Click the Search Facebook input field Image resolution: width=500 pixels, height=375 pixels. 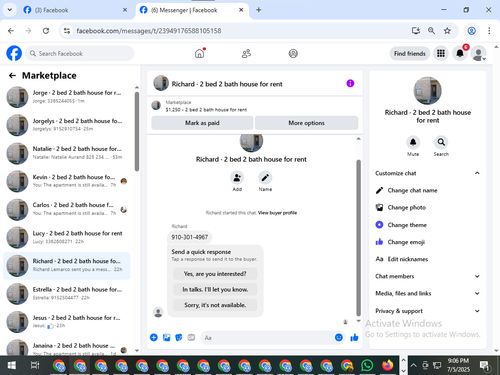coord(80,53)
